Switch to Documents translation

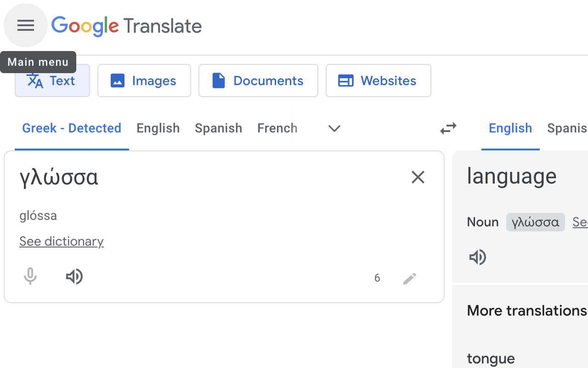(258, 80)
